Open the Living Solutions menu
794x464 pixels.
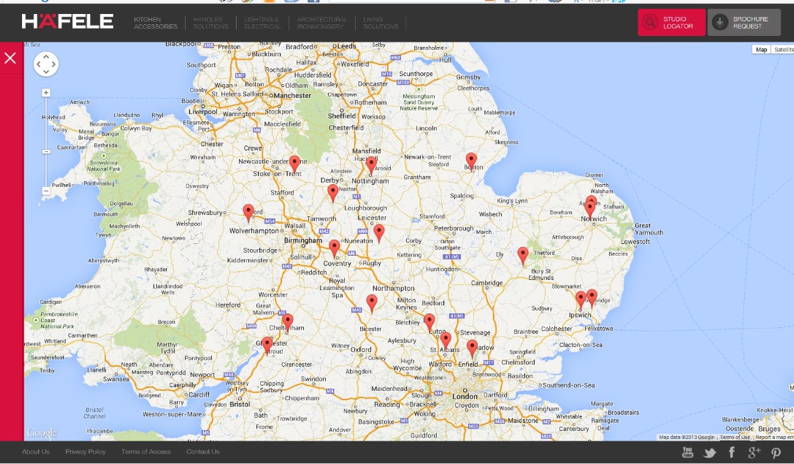point(381,23)
